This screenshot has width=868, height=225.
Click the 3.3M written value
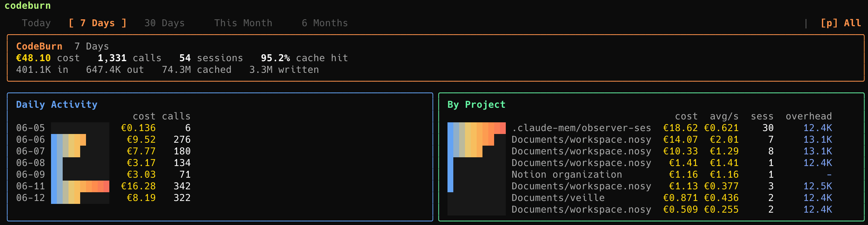tap(284, 70)
